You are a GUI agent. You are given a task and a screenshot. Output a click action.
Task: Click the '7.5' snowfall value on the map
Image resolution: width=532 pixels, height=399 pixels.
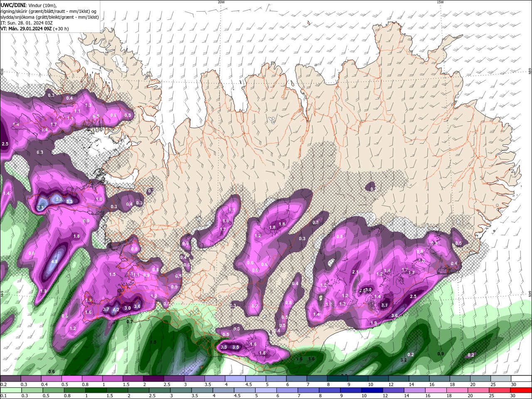40,208
